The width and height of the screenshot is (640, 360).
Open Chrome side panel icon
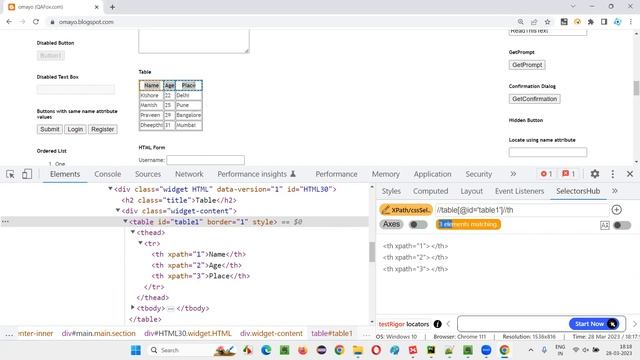(604, 22)
